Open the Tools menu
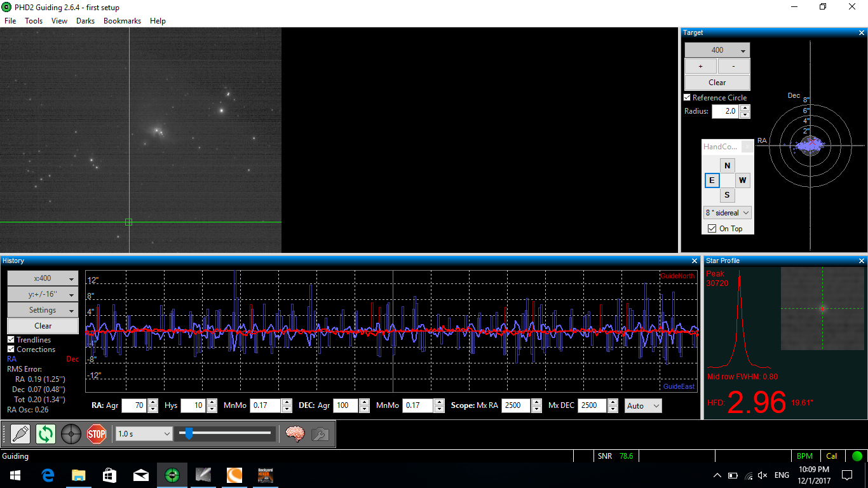Image resolution: width=868 pixels, height=488 pixels. pyautogui.click(x=34, y=21)
